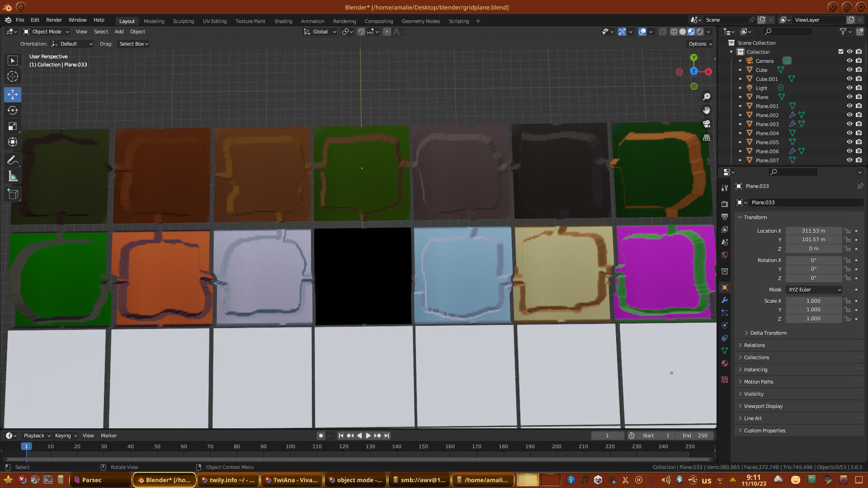Activate the Scale tool
The width and height of the screenshot is (868, 488).
click(x=13, y=127)
